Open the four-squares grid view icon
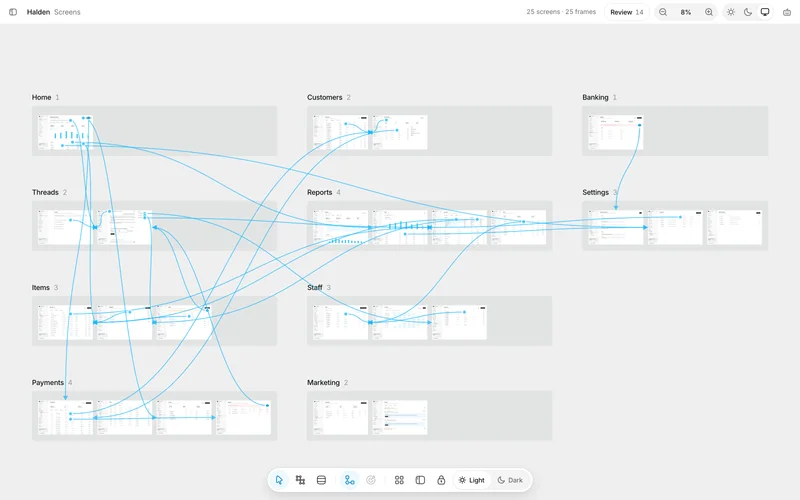 pos(399,480)
